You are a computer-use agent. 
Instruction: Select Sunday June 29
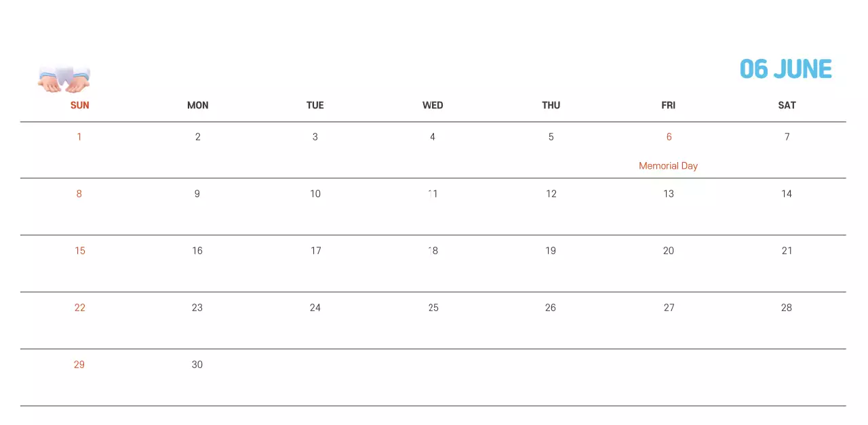79,365
